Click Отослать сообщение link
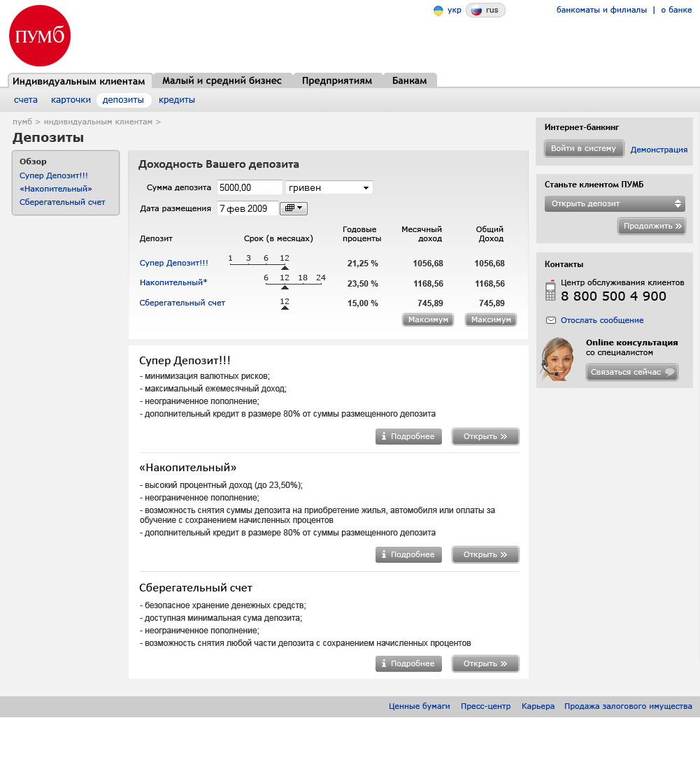The width and height of the screenshot is (700, 769). point(602,320)
